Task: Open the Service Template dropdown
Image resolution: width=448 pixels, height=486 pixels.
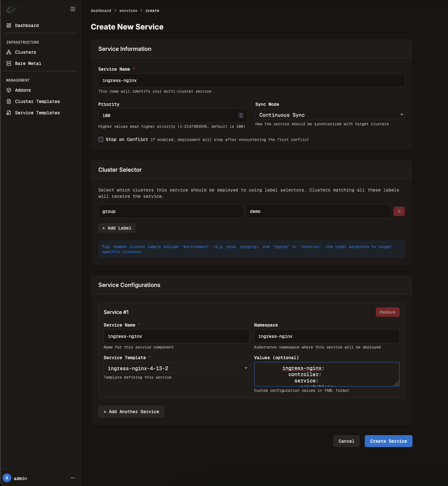Action: (176, 368)
